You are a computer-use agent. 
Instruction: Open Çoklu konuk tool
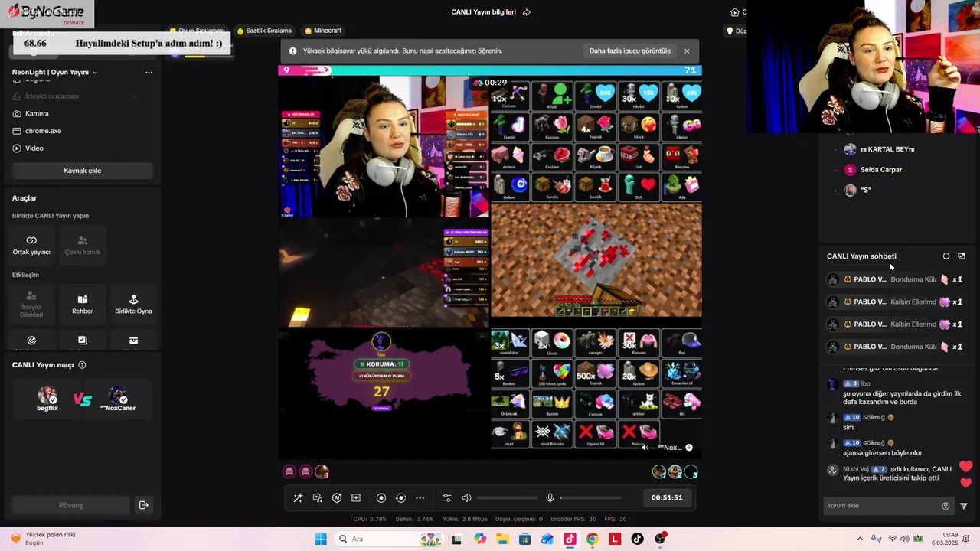coord(83,245)
